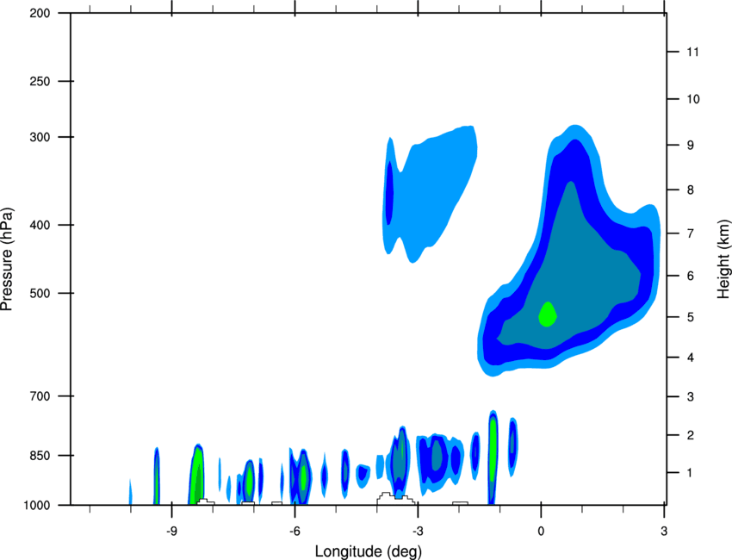Click the 2 km height label

pos(690,435)
